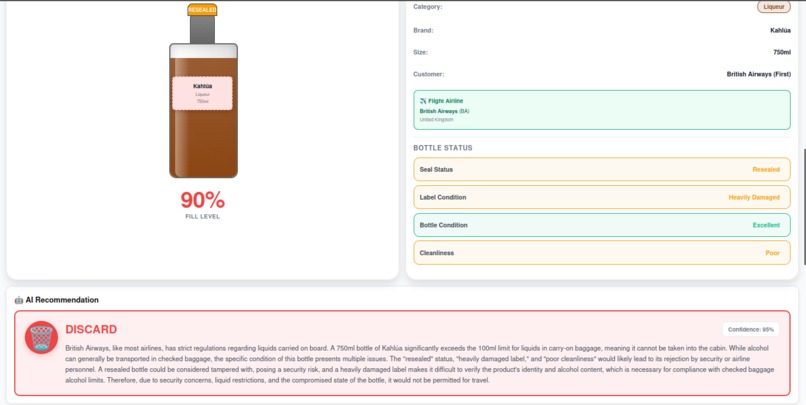Screen dimensions: 806x405
Task: Click the 'Flight Airline' card heading
Action: click(x=446, y=101)
